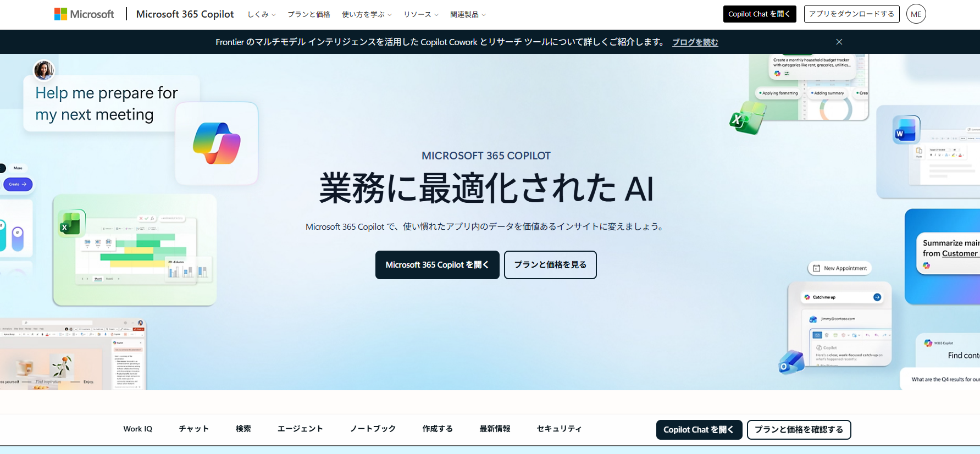Select the 検索 tab
Viewport: 980px width, 454px height.
(x=243, y=429)
